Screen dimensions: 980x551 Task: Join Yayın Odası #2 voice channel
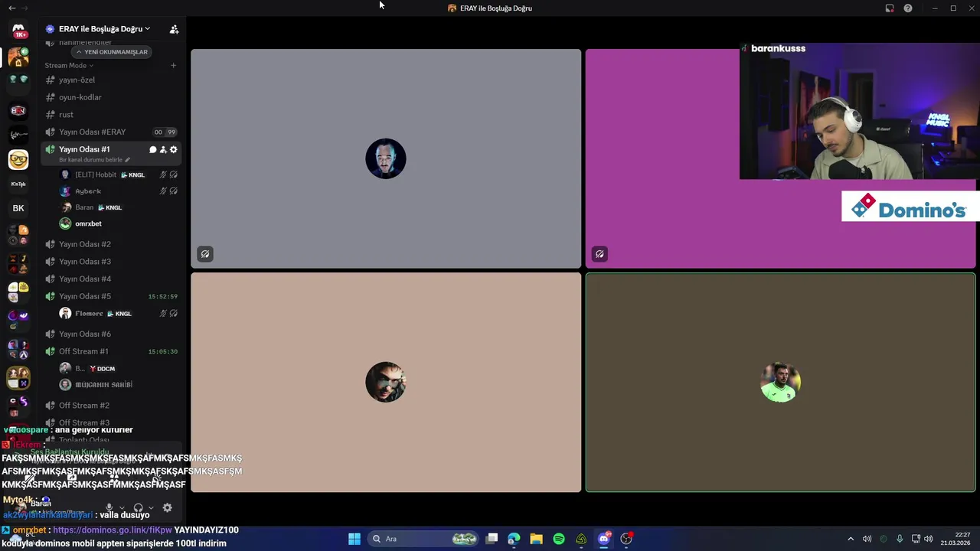(111, 244)
